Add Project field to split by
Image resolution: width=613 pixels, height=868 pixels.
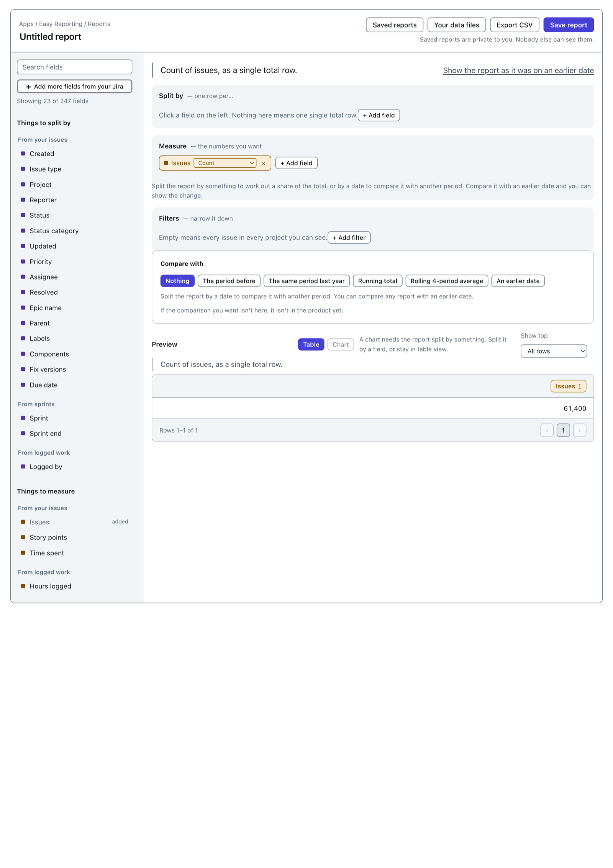(x=74, y=185)
